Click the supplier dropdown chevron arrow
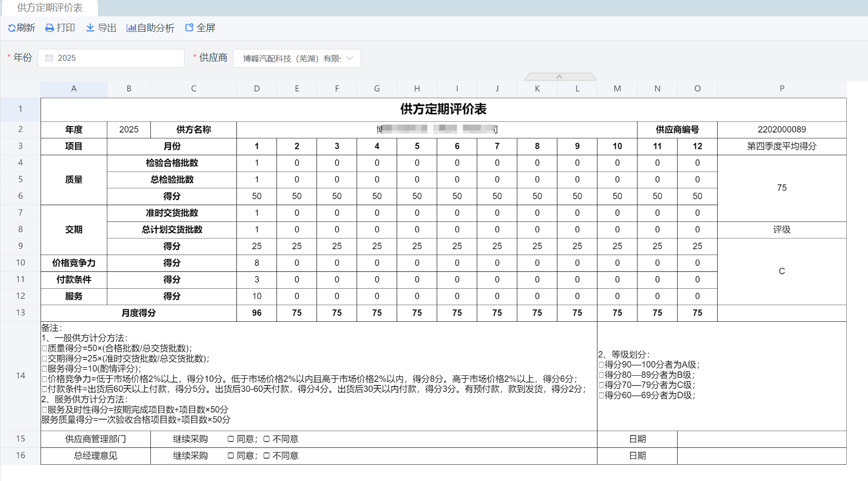This screenshot has height=481, width=868. tap(350, 58)
